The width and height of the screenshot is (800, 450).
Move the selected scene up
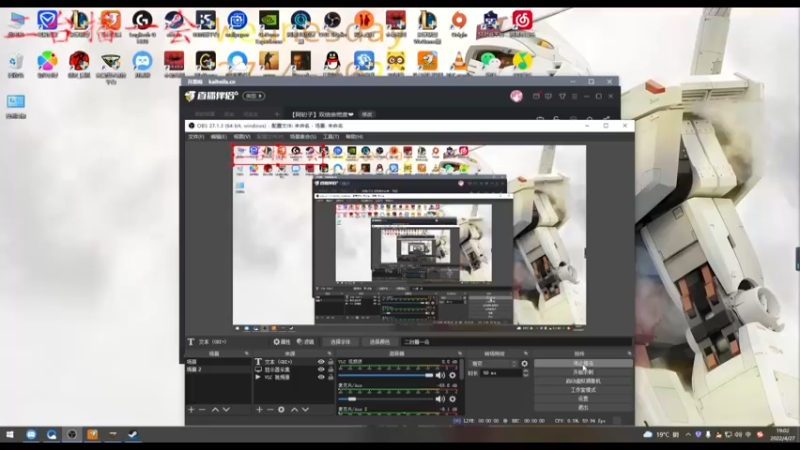215,409
